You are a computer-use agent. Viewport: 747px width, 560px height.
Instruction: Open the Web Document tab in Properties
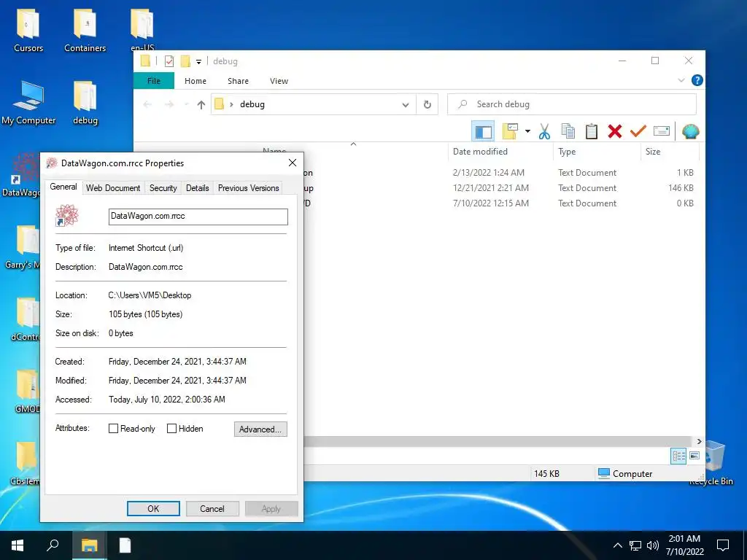[x=113, y=188]
